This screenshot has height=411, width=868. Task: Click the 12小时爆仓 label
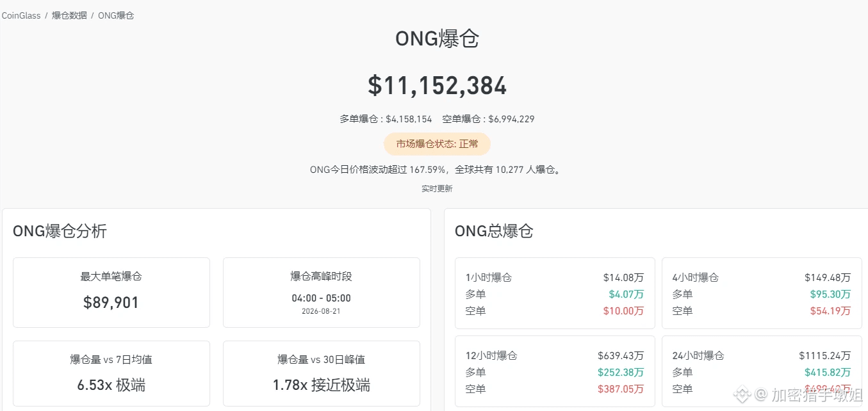click(x=491, y=356)
